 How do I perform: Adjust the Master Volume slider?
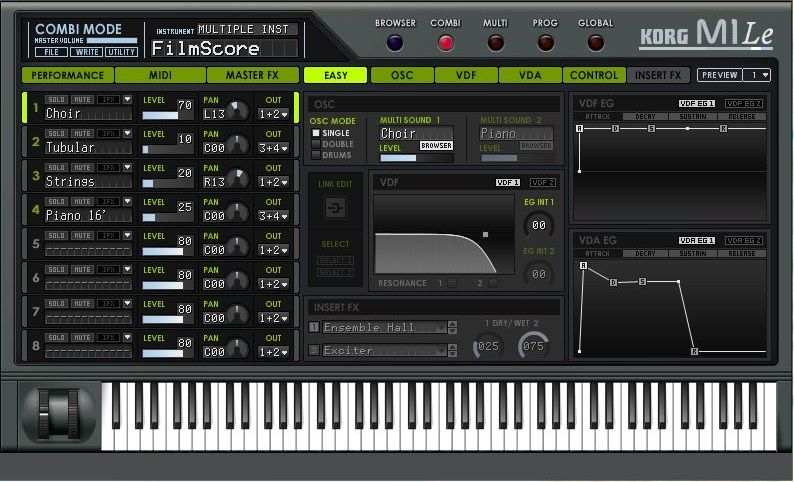click(x=111, y=41)
